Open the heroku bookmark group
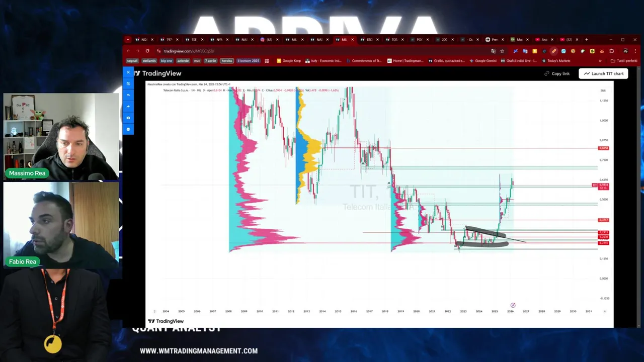 pos(227,61)
